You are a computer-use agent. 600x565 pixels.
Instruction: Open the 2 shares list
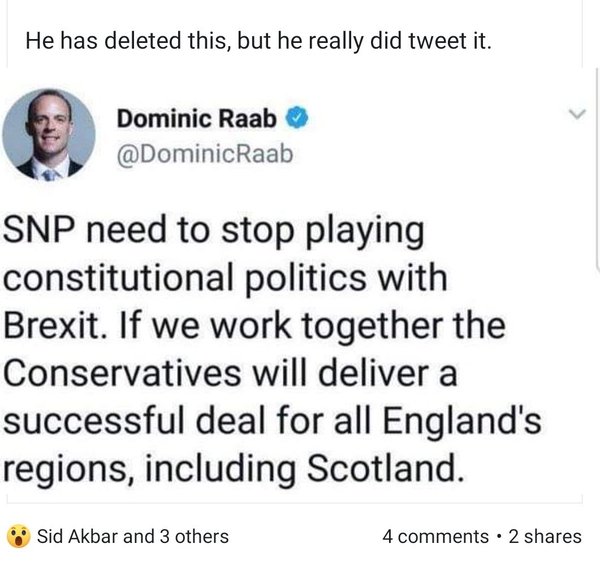[545, 536]
